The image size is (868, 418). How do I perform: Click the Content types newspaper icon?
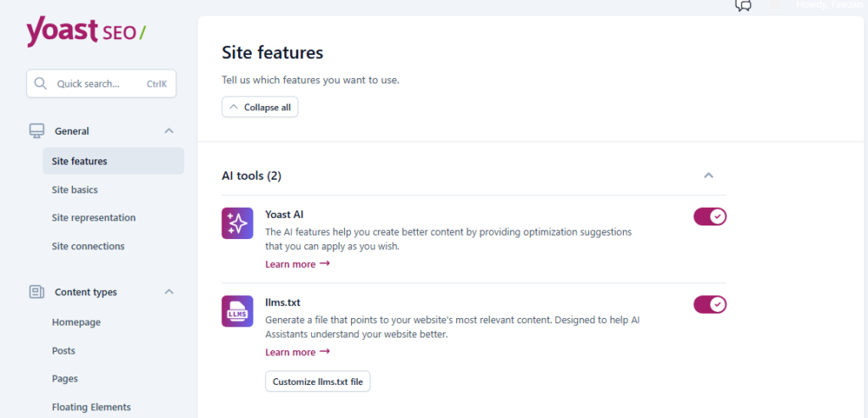[36, 293]
